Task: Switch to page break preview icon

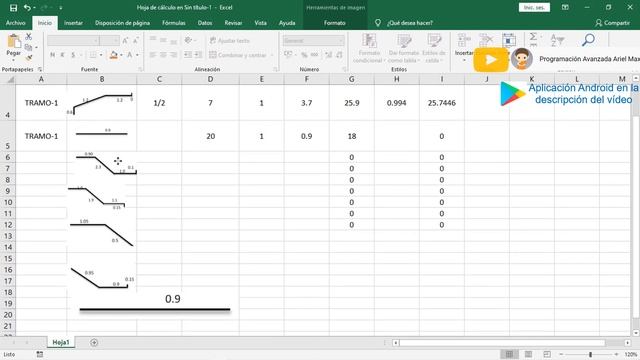Action: tap(547, 354)
